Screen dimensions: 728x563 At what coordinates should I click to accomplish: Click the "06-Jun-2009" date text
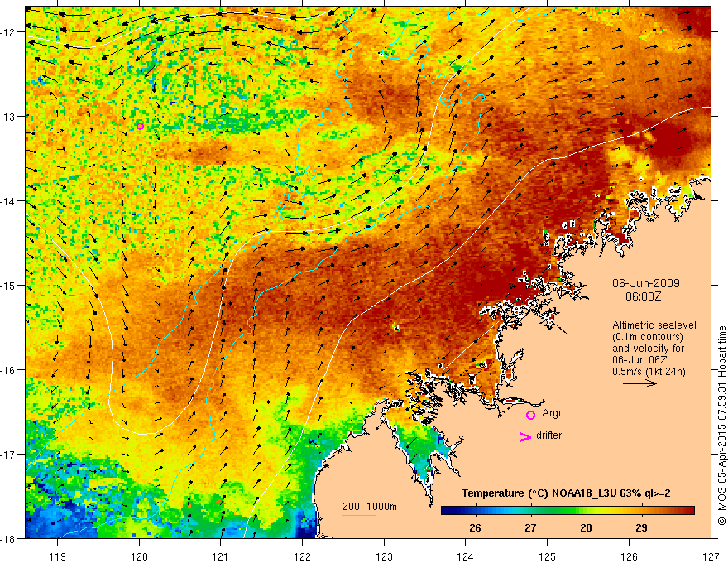646,283
